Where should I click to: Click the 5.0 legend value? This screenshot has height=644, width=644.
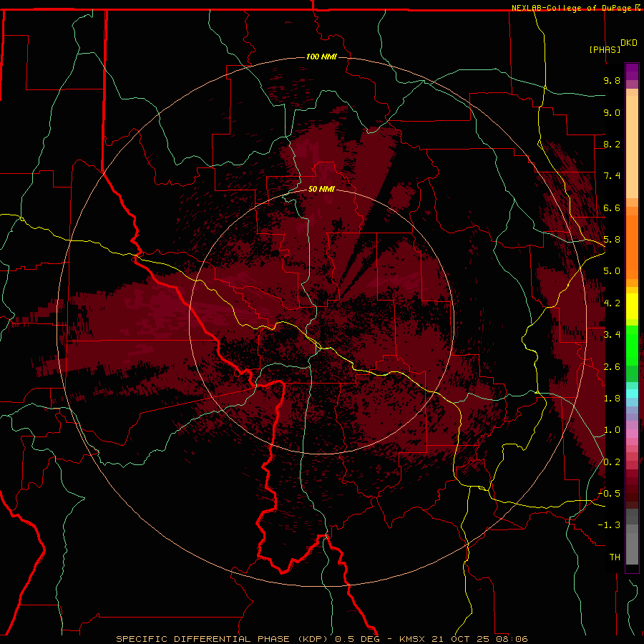(x=612, y=271)
